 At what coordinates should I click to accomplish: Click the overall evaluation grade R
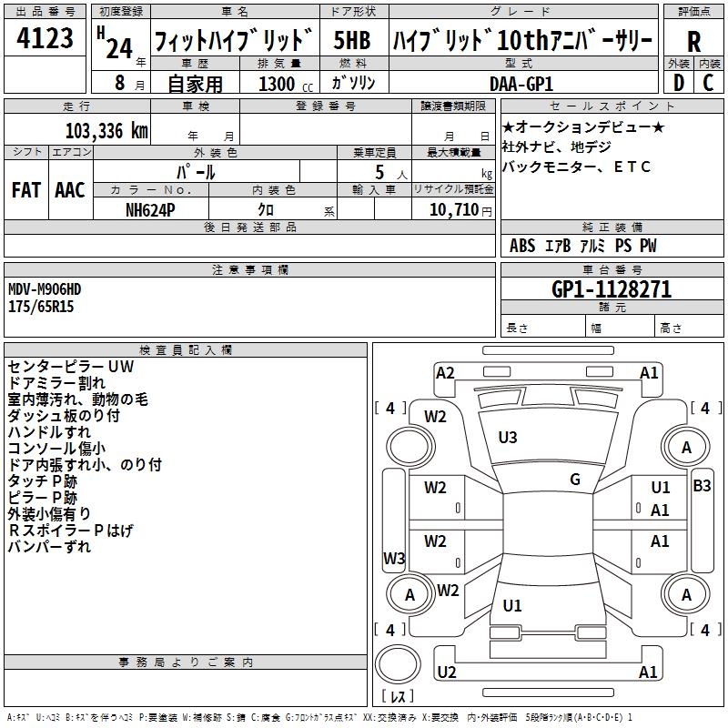coord(693,41)
